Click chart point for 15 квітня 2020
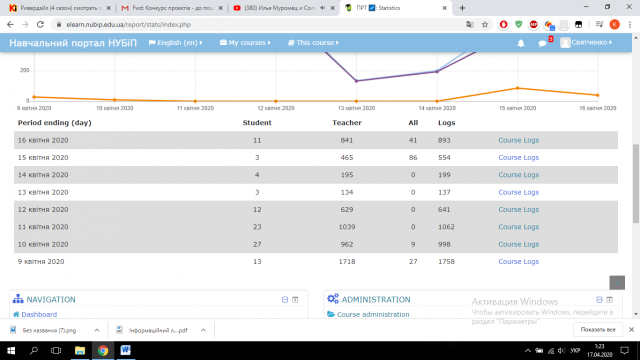This screenshot has height=360, width=640. [x=518, y=88]
